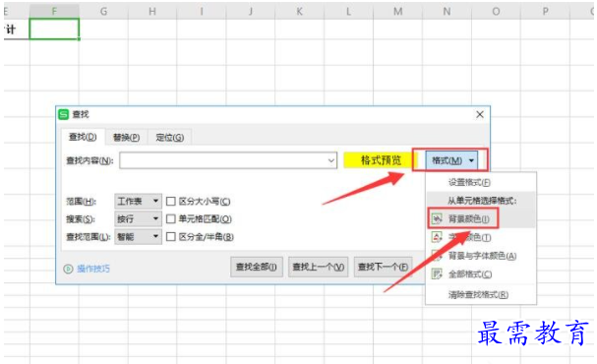Switch to the 替换(P) tab
Image resolution: width=597 pixels, height=364 pixels.
click(127, 137)
